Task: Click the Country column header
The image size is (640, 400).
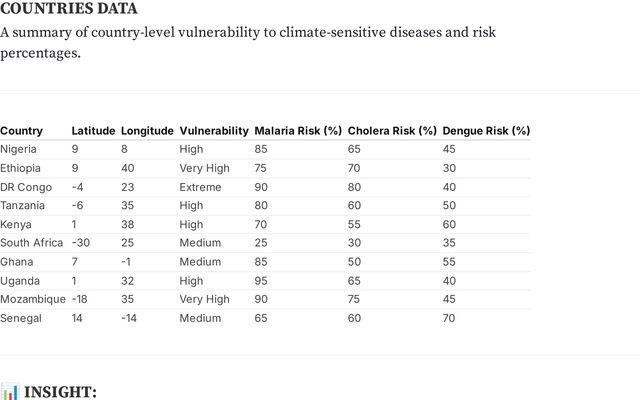Action: (21, 131)
